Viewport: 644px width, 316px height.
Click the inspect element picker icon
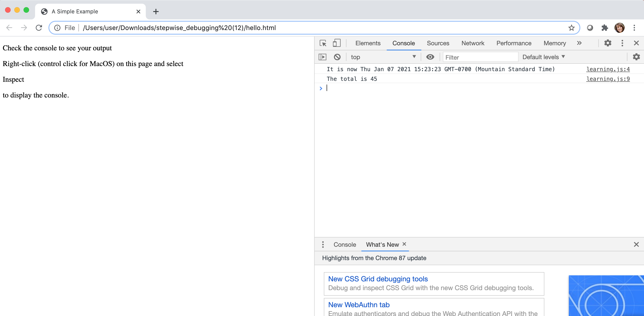pyautogui.click(x=323, y=43)
